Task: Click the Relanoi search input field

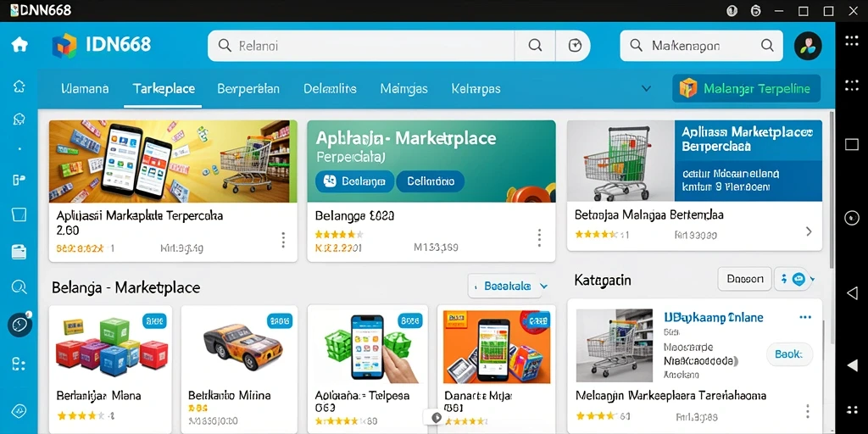Action: click(x=361, y=46)
